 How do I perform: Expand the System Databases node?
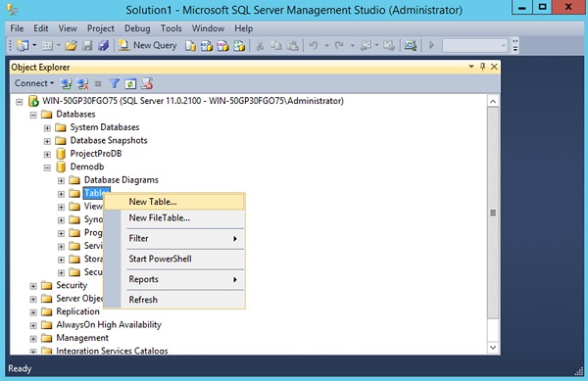(47, 128)
